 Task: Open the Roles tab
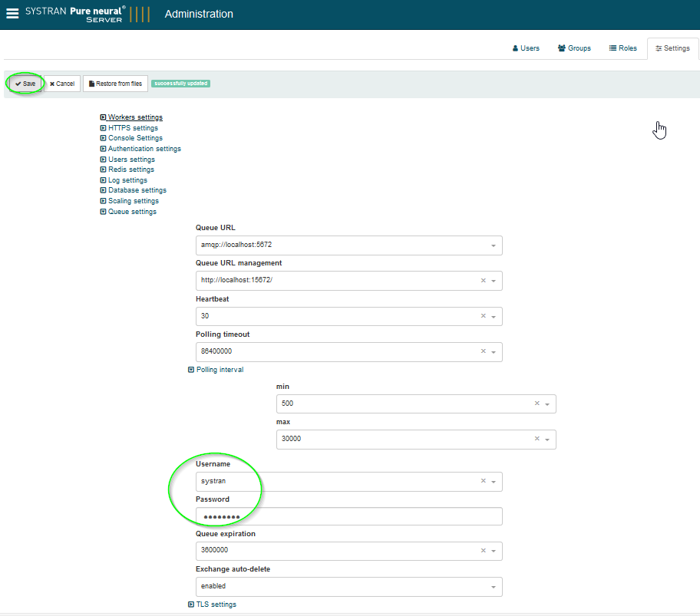click(x=622, y=48)
